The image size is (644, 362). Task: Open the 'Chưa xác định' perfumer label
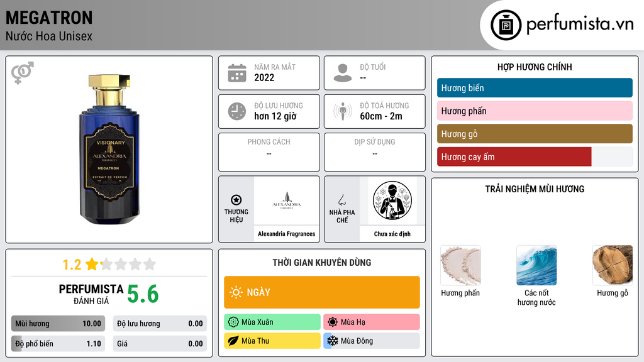(x=392, y=234)
